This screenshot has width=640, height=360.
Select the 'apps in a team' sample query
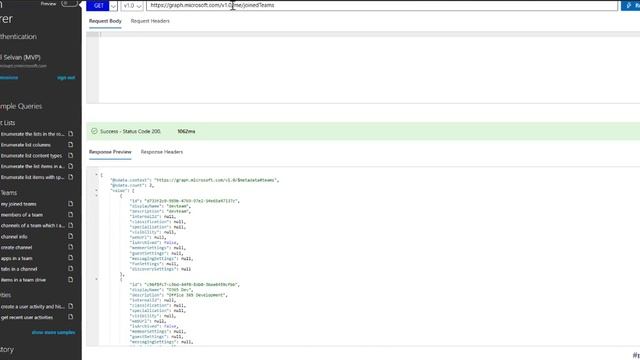[x=17, y=258]
